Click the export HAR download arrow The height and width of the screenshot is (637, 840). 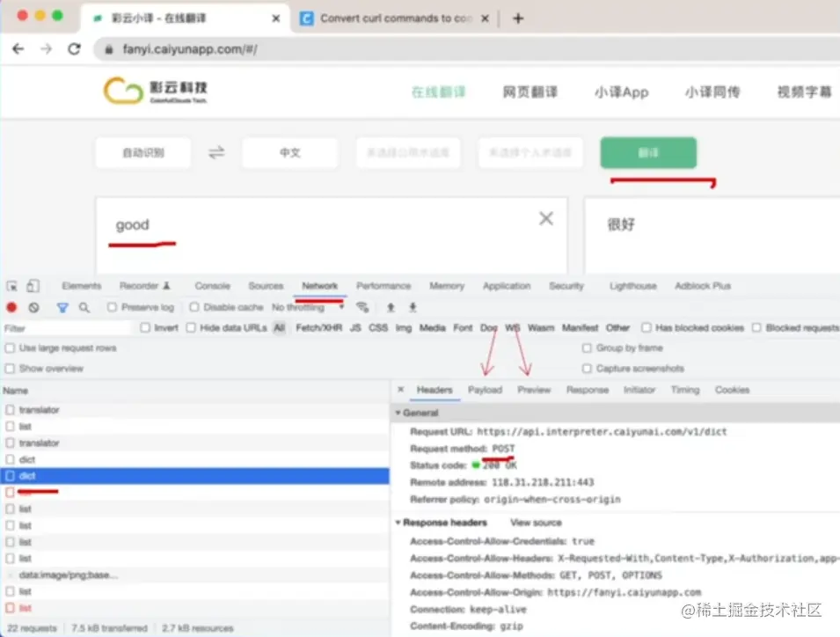(413, 307)
